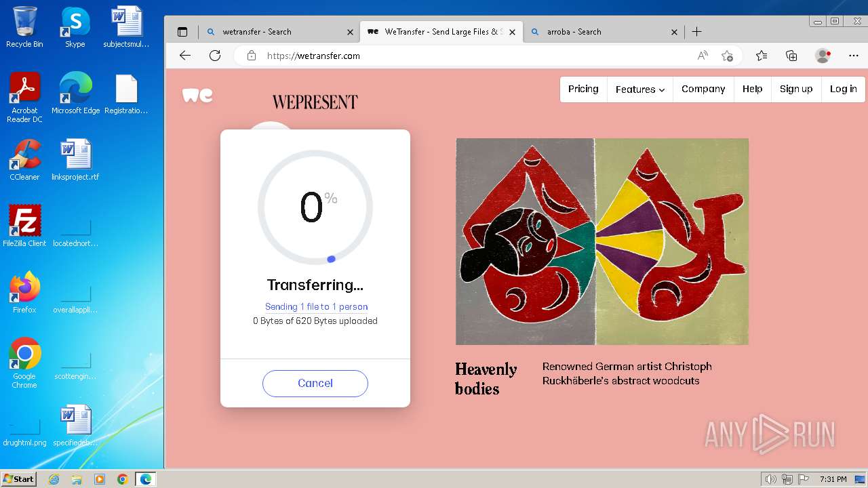Select the locatednort desktop file
The height and width of the screenshot is (488, 868).
tap(75, 234)
